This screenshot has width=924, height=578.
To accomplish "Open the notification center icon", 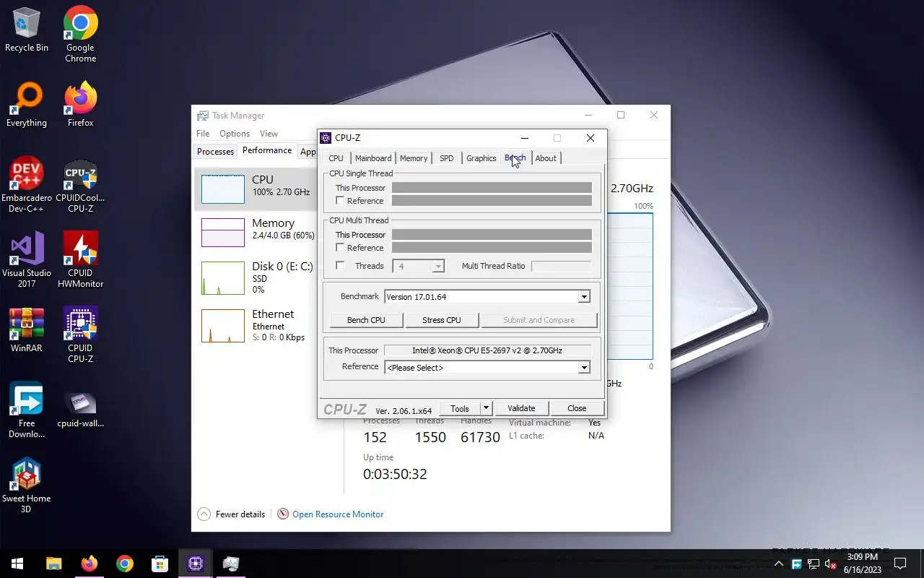I will [900, 564].
